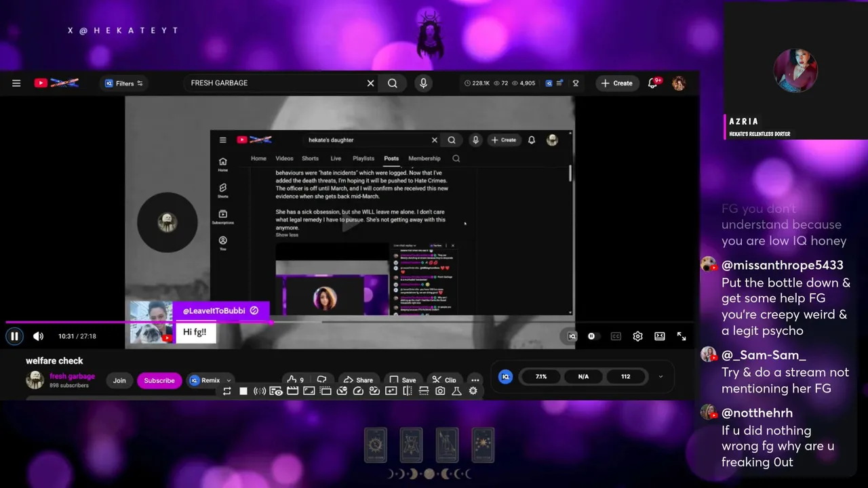Create a Clip of the video

click(x=445, y=380)
